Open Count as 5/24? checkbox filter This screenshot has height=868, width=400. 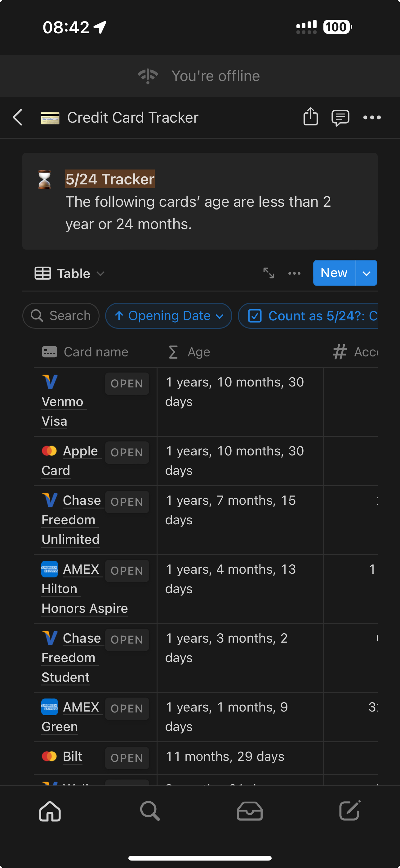click(x=308, y=316)
